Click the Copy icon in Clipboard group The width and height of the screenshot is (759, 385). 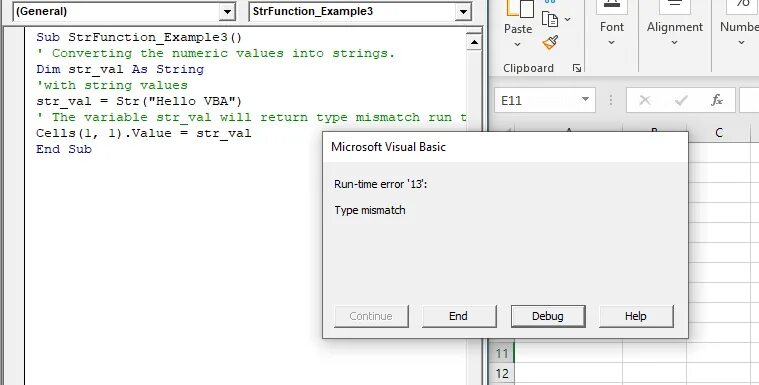pos(550,19)
